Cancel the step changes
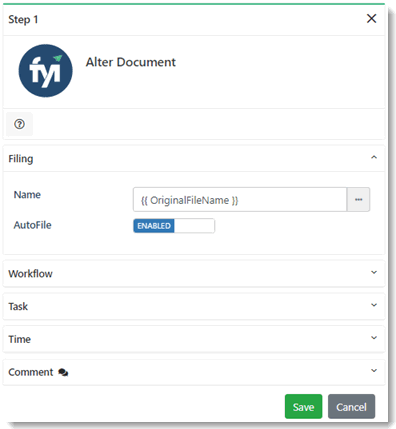 pyautogui.click(x=351, y=407)
